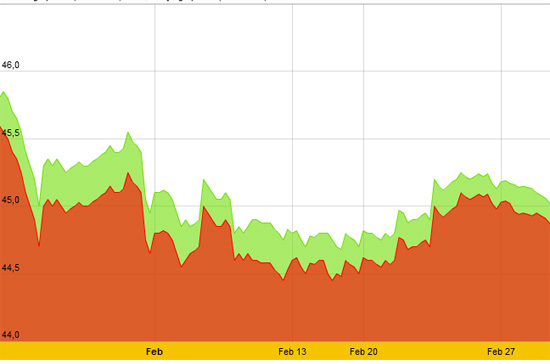Click the 44,0 y-axis label
Image resolution: width=550 pixels, height=364 pixels.
coord(11,335)
